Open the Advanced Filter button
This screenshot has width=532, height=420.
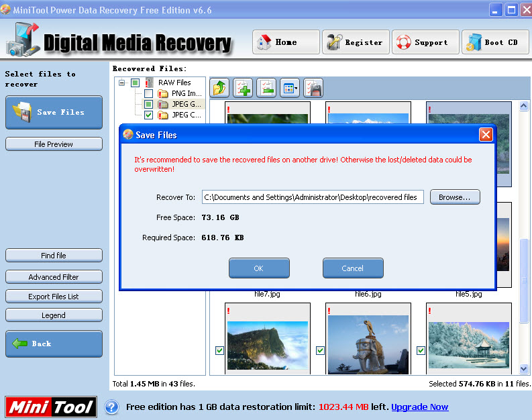point(54,277)
